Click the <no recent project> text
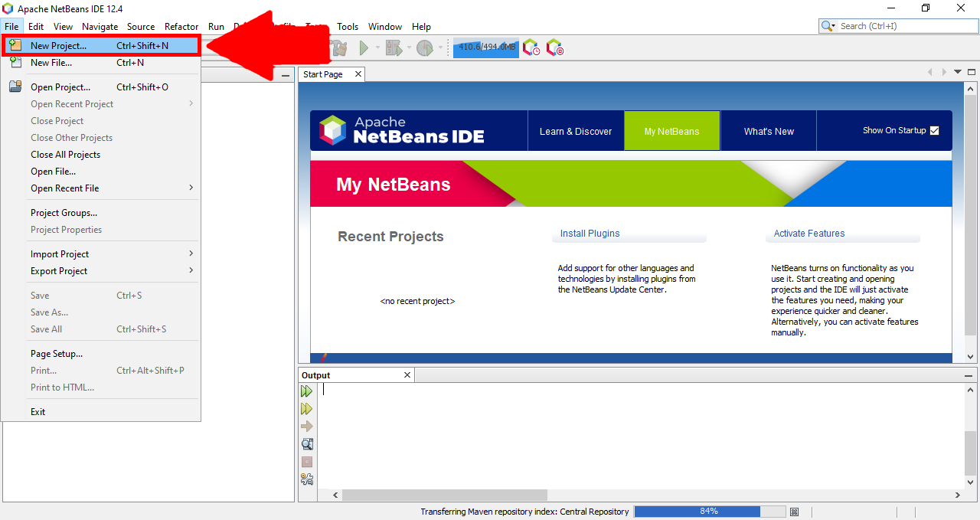This screenshot has width=980, height=520. coord(417,301)
